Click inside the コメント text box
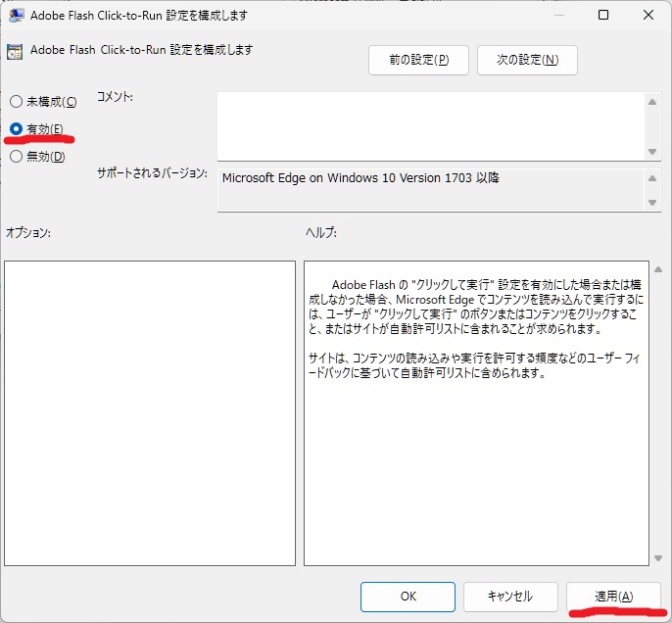Screen dimensions: 672x623 [431, 124]
